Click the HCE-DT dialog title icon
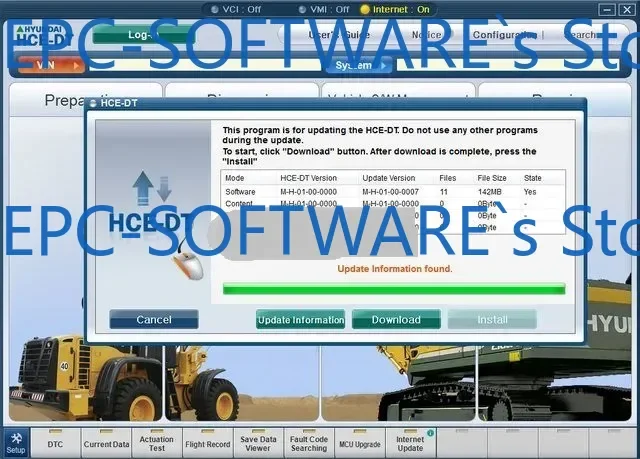 pyautogui.click(x=93, y=103)
